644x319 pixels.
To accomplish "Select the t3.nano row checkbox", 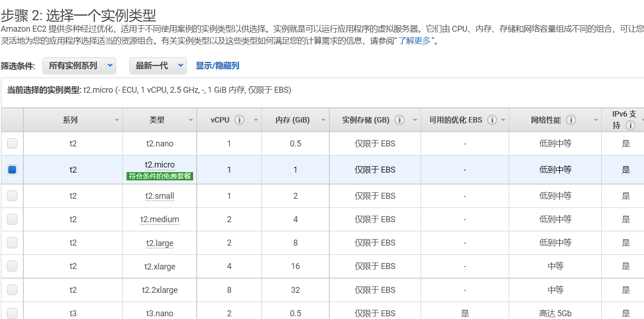I will tap(12, 313).
